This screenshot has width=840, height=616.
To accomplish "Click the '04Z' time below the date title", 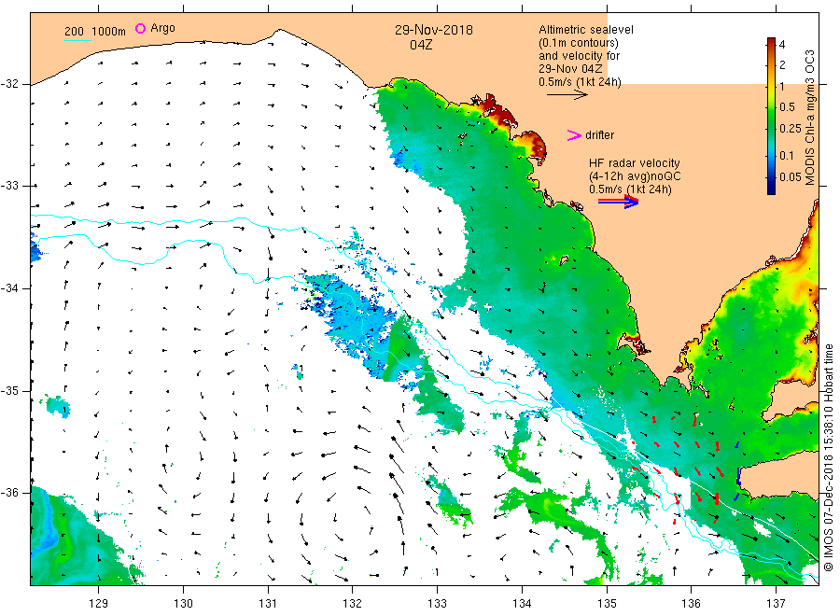I will pyautogui.click(x=421, y=45).
